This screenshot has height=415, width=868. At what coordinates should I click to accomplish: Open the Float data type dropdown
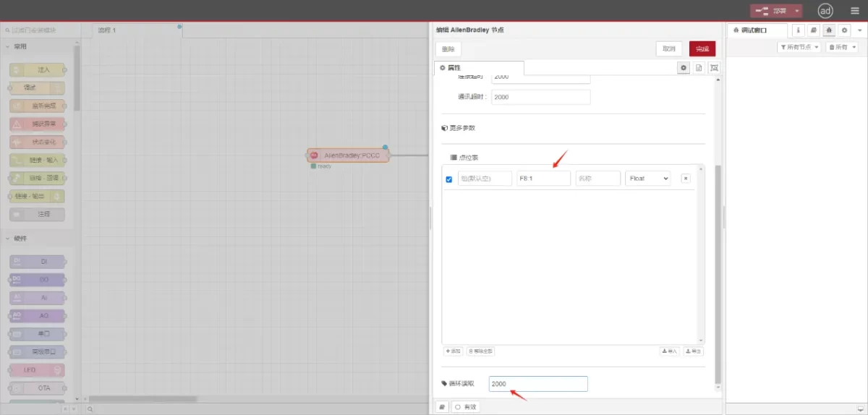click(x=647, y=179)
